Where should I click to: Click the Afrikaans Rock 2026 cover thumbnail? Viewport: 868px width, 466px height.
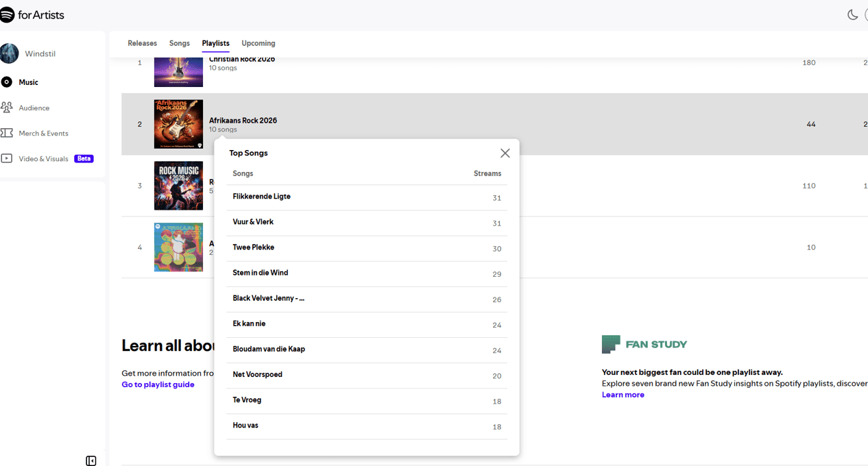click(178, 124)
